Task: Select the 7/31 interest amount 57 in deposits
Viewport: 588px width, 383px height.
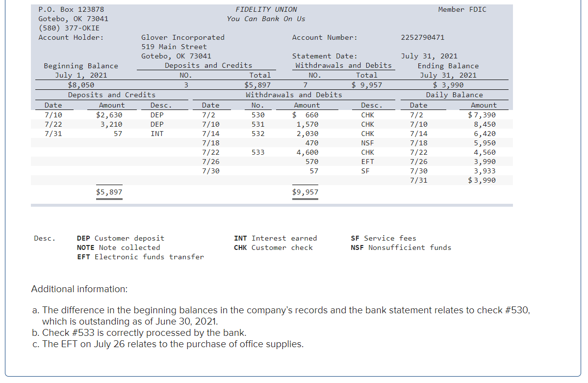Action: [x=118, y=134]
